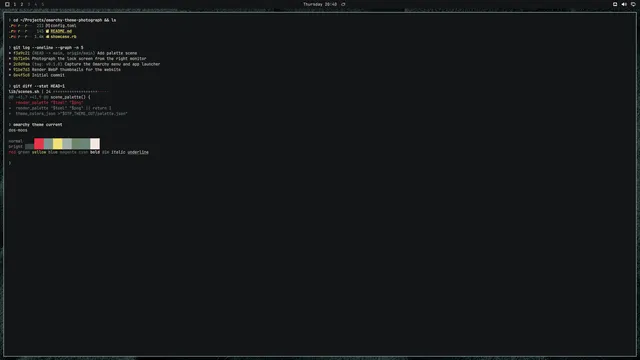
Task: Switch to workspace 5 in top bar
Action: 42,4
